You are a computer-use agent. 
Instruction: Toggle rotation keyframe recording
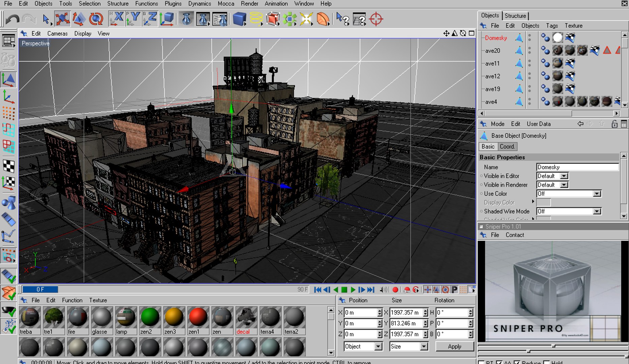[x=445, y=290]
